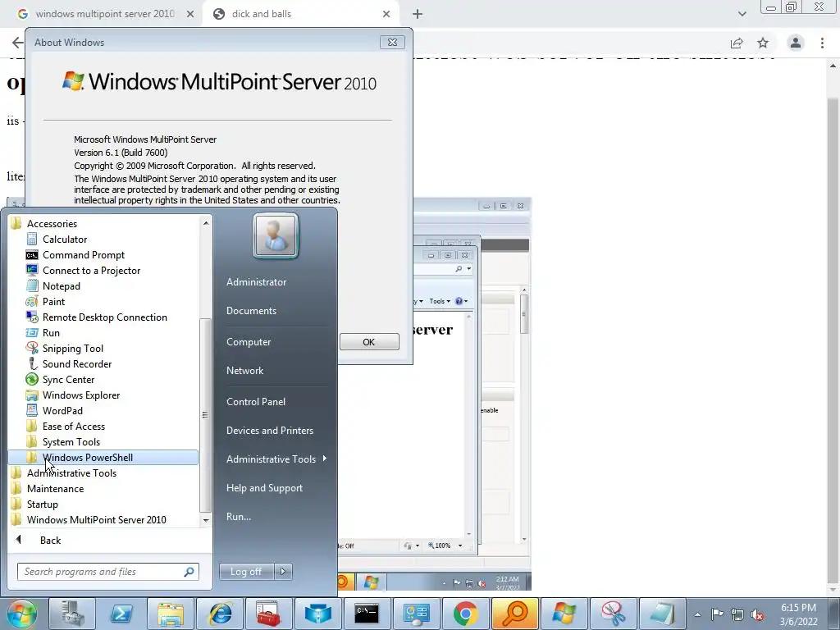Open Server Manager from the taskbar
The height and width of the screenshot is (630, 840).
pyautogui.click(x=72, y=614)
